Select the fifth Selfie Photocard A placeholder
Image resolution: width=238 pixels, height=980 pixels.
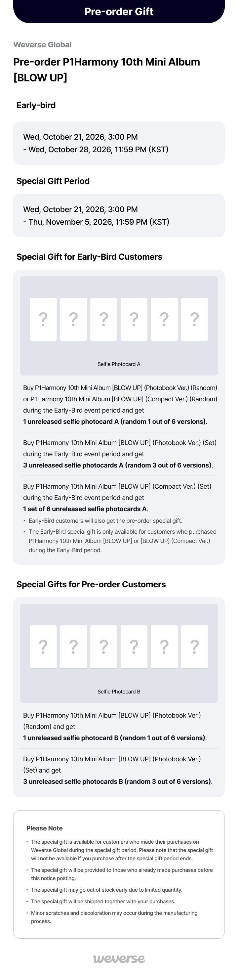click(164, 319)
